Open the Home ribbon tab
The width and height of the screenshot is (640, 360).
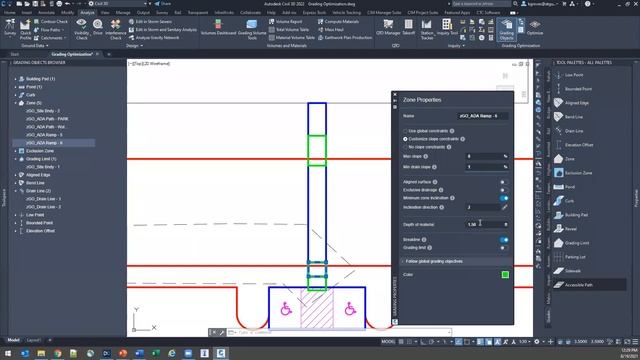pos(10,13)
